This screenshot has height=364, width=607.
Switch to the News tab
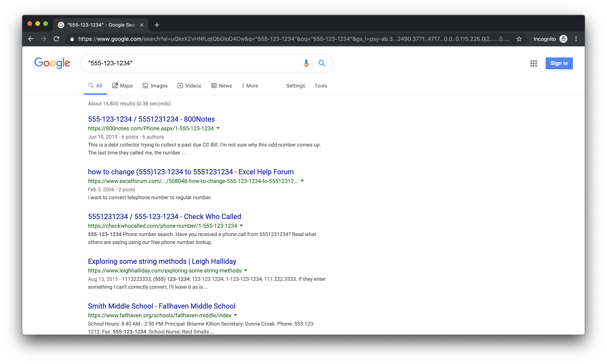click(x=221, y=86)
